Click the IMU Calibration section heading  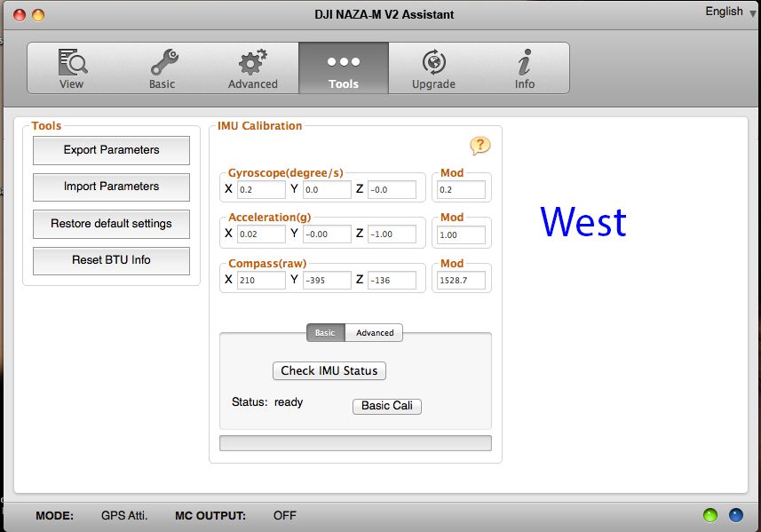point(259,126)
